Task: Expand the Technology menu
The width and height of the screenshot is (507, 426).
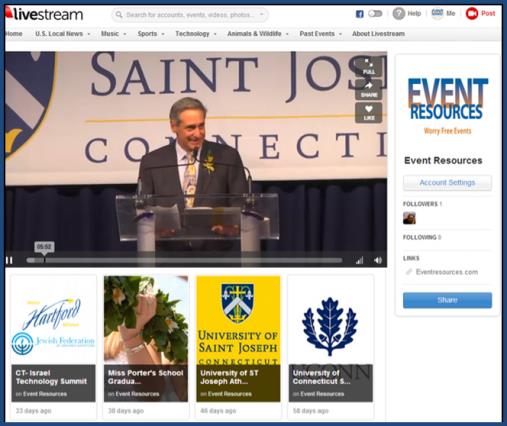Action: click(x=196, y=34)
